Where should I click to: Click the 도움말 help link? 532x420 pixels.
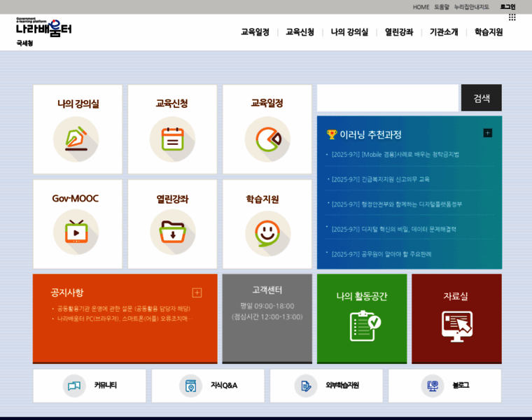pyautogui.click(x=442, y=7)
